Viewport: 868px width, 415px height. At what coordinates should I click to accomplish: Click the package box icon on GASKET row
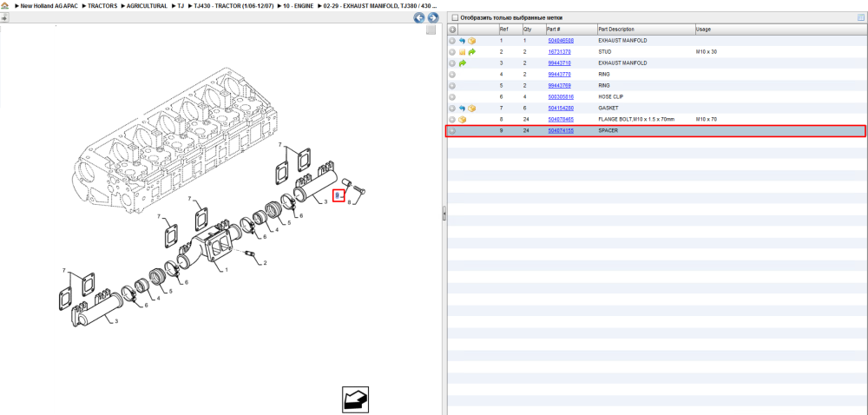tap(472, 109)
